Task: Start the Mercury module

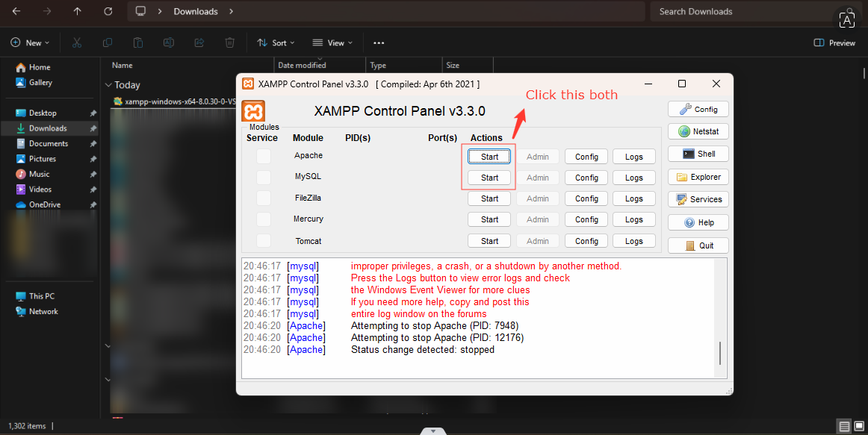Action: 489,219
